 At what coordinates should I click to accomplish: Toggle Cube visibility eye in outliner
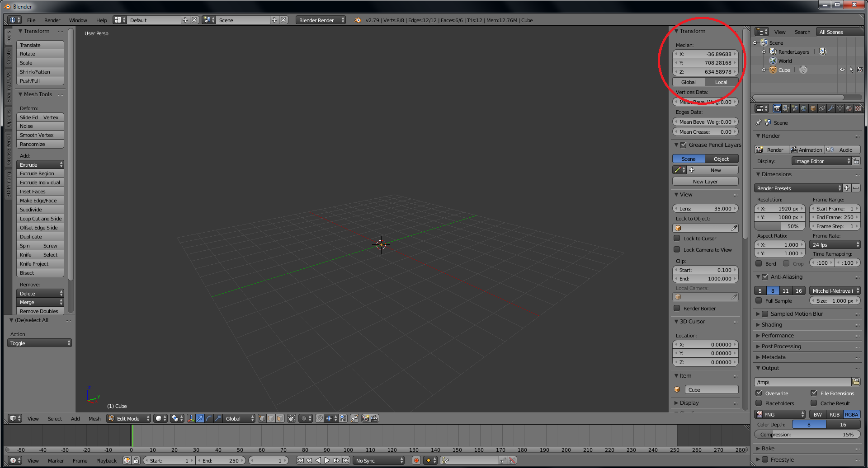pos(842,70)
